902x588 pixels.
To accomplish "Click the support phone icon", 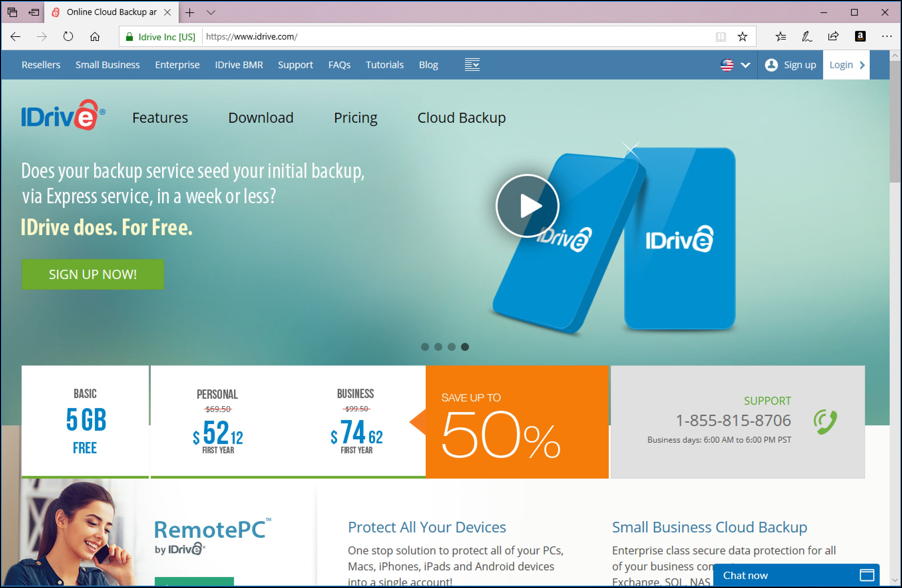I will [825, 422].
